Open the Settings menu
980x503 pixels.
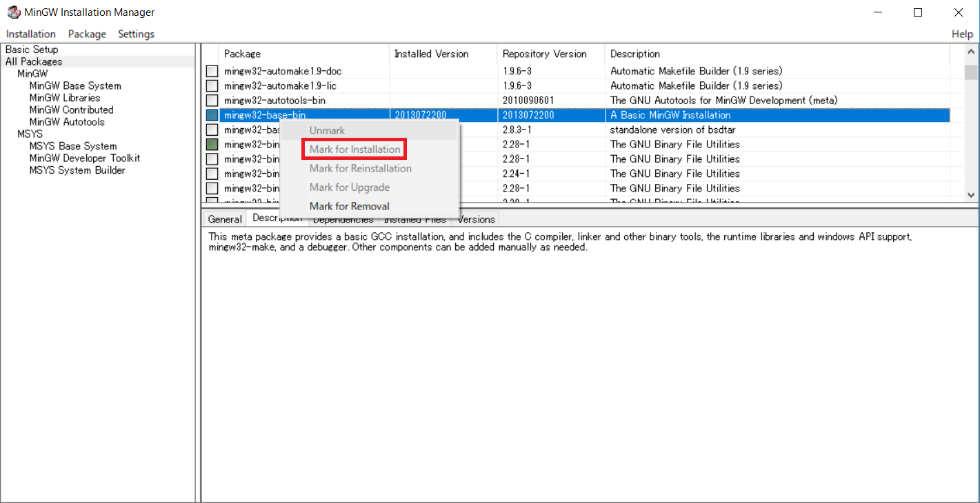tap(136, 34)
